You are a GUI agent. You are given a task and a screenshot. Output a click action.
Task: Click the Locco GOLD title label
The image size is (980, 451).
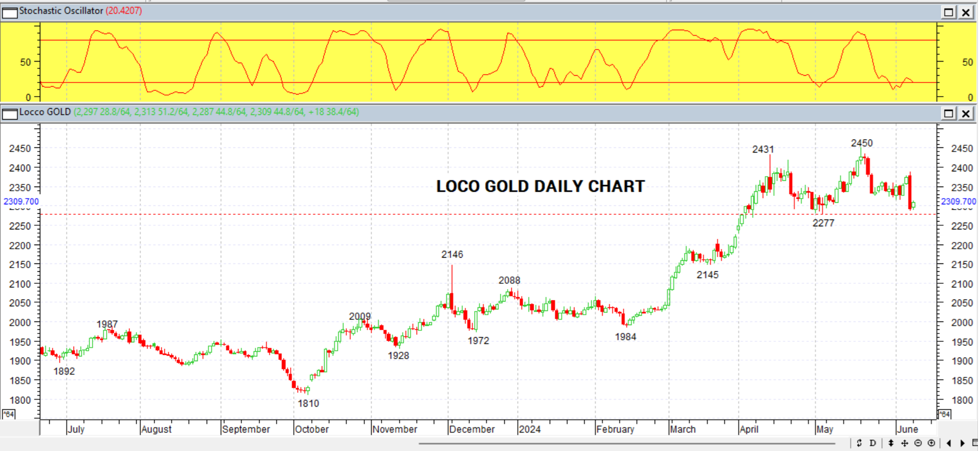45,112
